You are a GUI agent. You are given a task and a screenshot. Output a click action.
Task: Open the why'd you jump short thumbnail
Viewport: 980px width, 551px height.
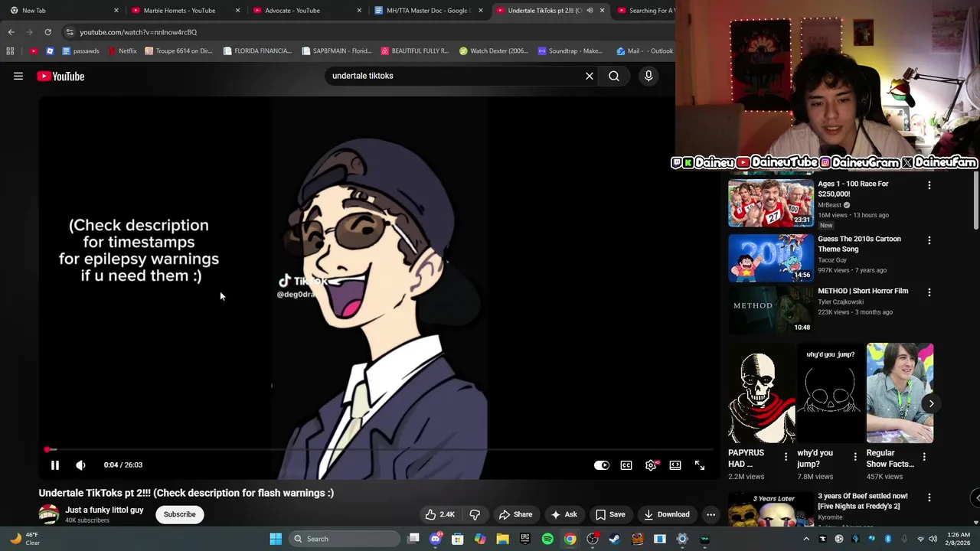pyautogui.click(x=831, y=393)
